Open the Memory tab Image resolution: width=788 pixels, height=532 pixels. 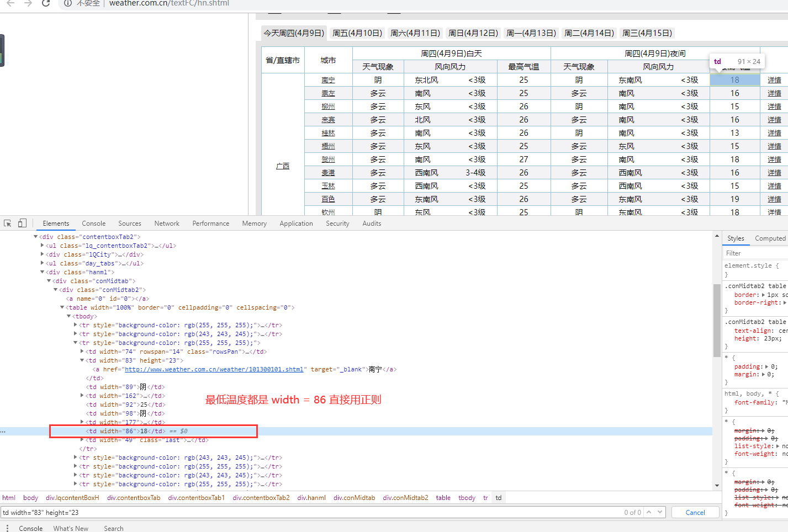pyautogui.click(x=255, y=224)
